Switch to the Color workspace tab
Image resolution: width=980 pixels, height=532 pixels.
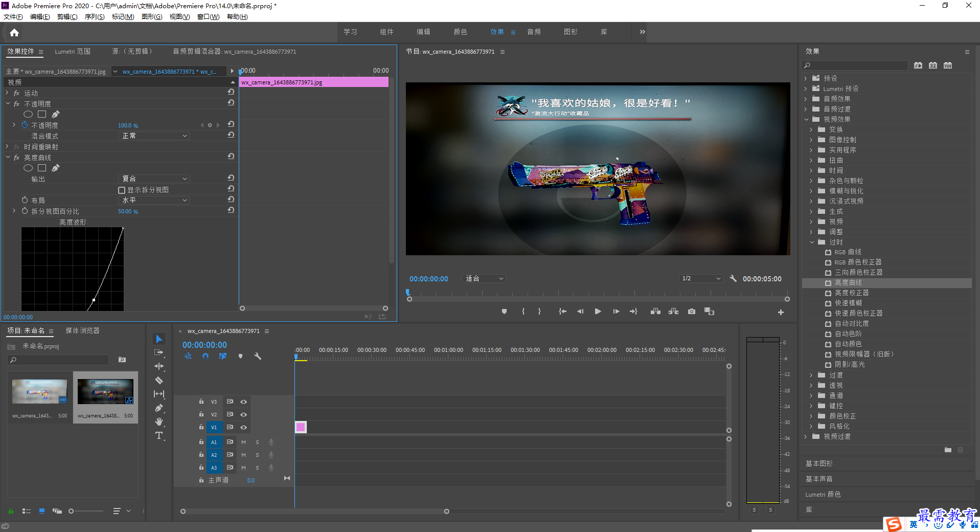click(x=460, y=32)
